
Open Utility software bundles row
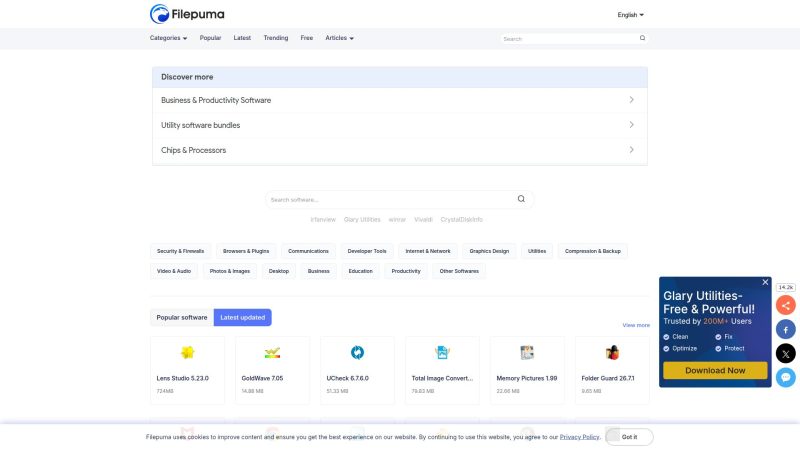point(399,125)
